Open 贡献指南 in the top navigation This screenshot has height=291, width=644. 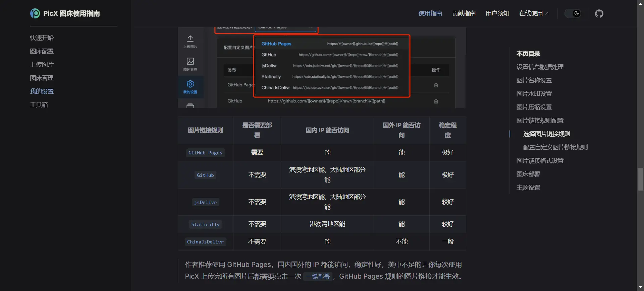tap(464, 13)
